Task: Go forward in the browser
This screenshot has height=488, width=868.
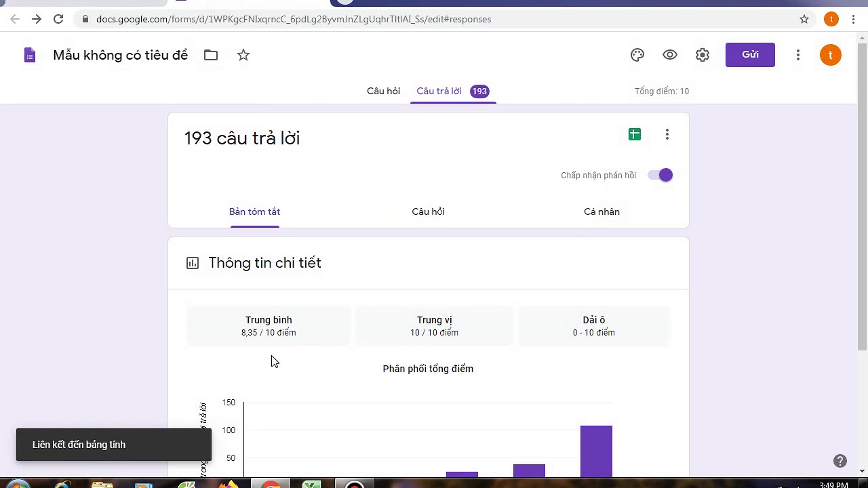Action: coord(37,19)
